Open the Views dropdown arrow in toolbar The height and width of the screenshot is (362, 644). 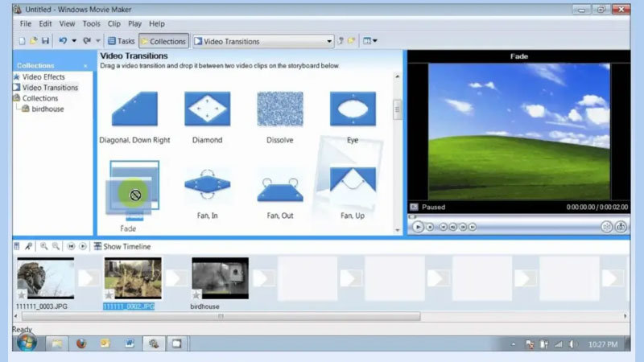pos(375,41)
